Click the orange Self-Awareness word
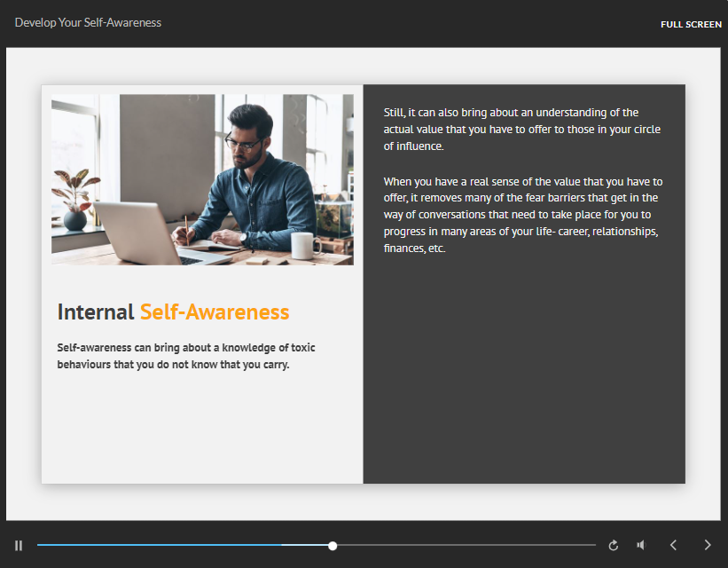This screenshot has height=568, width=728. click(x=215, y=312)
